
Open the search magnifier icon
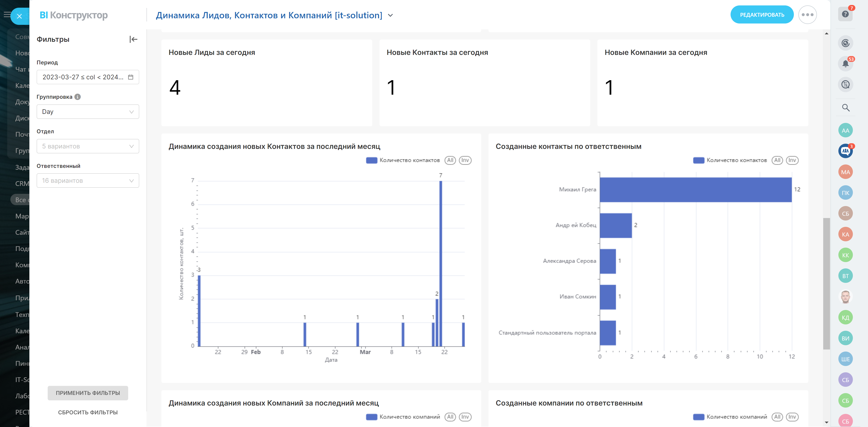(845, 108)
